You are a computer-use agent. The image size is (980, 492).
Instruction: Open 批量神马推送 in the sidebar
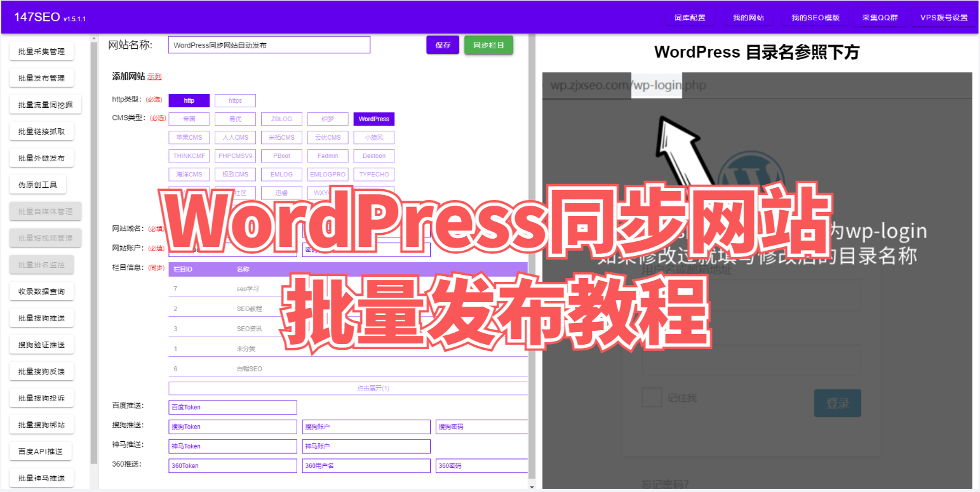(41, 478)
